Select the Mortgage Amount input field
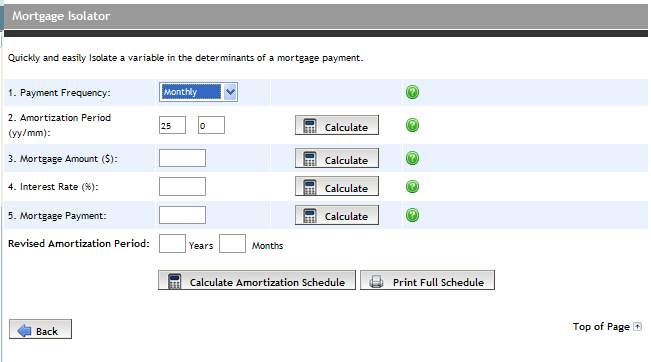651x362 pixels. pos(182,158)
